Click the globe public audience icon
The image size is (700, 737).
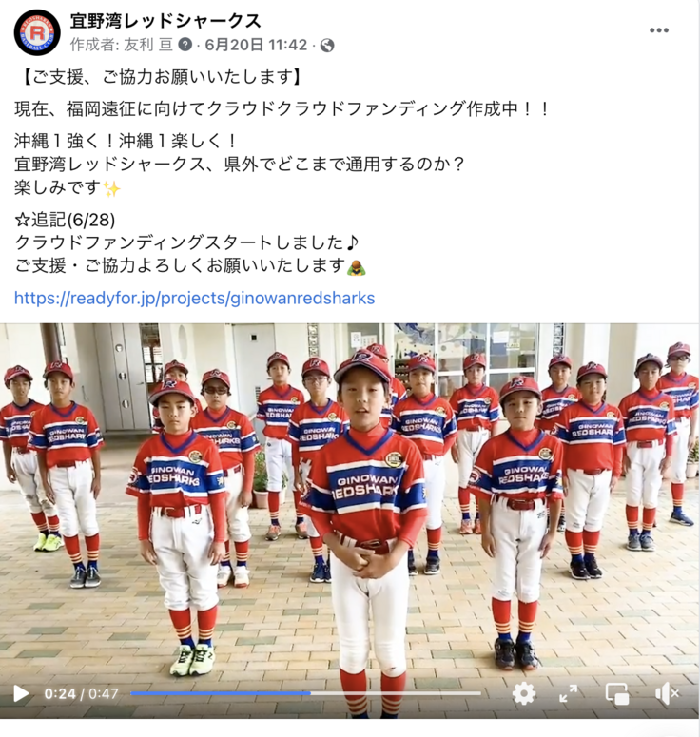coord(327,45)
